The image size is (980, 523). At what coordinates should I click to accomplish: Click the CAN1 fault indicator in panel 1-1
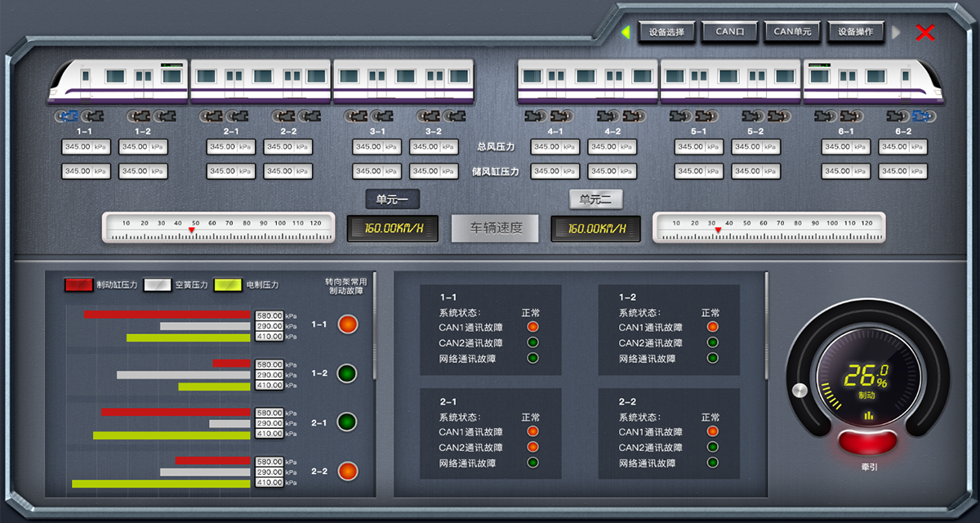(533, 328)
